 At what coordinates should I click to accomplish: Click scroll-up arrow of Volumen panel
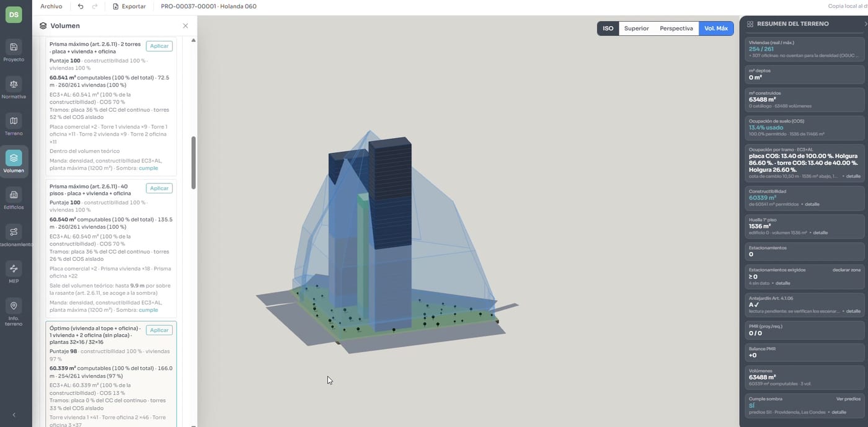pos(193,40)
